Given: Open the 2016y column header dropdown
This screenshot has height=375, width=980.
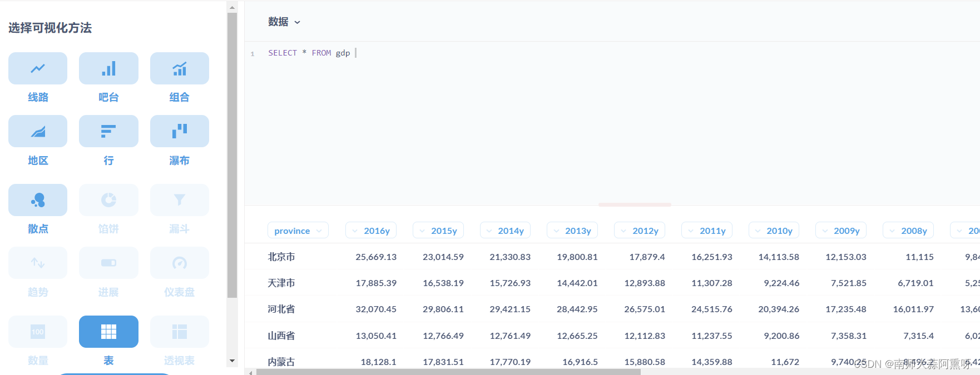Looking at the screenshot, I should 371,231.
